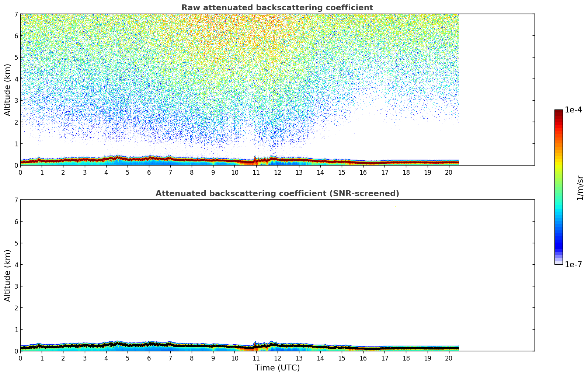Click the "Raw attenuated backscattering coefficient" title

(x=277, y=8)
